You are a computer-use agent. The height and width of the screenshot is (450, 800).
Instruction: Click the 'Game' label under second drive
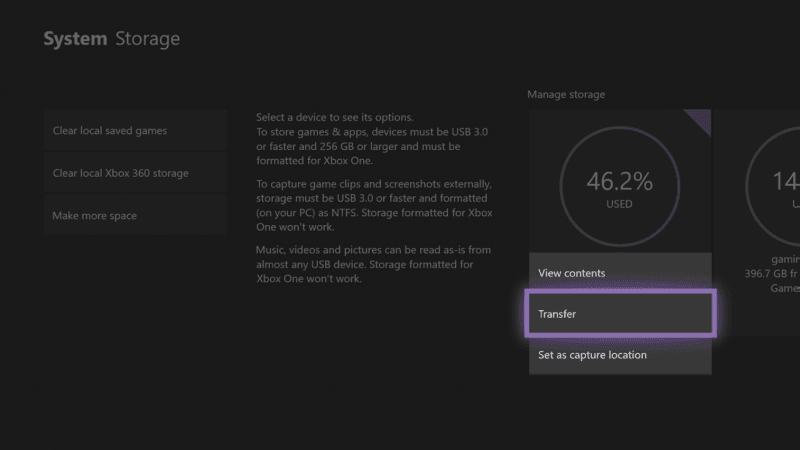(785, 288)
